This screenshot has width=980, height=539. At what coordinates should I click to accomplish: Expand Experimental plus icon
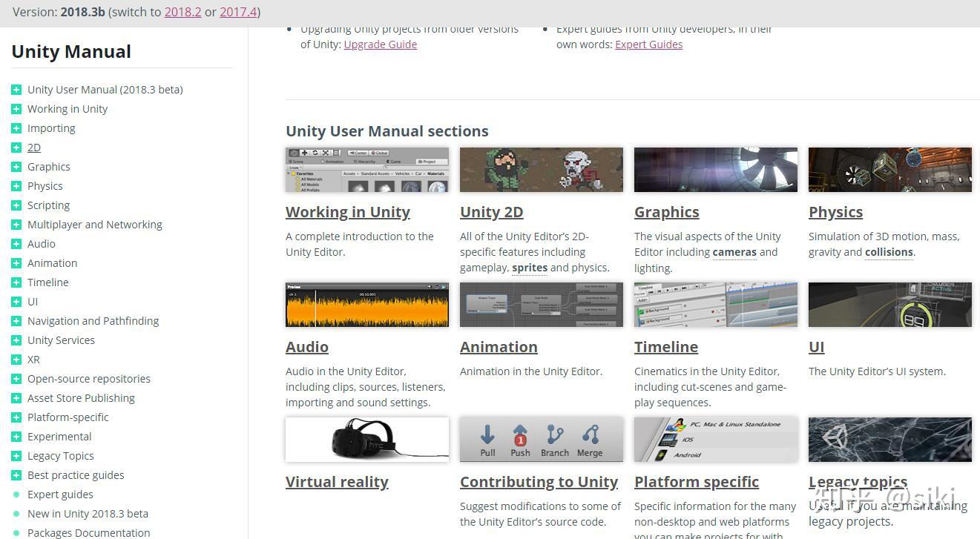coord(16,437)
